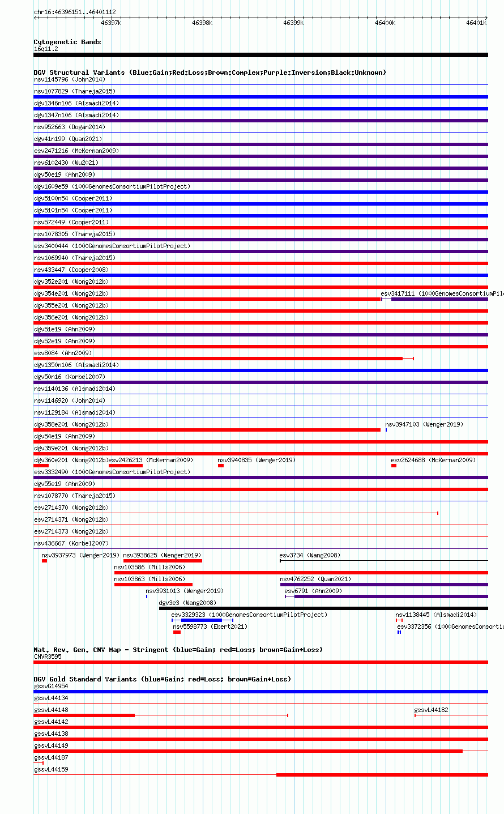Select nsv1140136 (Alsmadi2014) label

click(74, 389)
